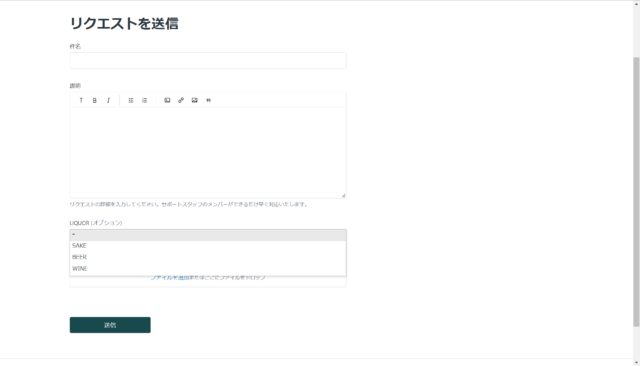The height and width of the screenshot is (366, 640).
Task: Click the 送信 submit button
Action: [110, 325]
